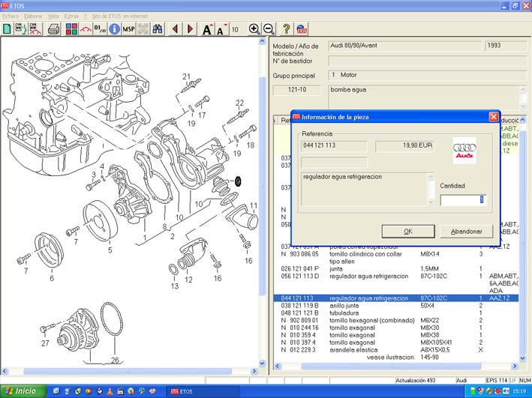Click the third toolbar icon with red arc
Viewport: 532px width, 398px height.
coord(35,28)
